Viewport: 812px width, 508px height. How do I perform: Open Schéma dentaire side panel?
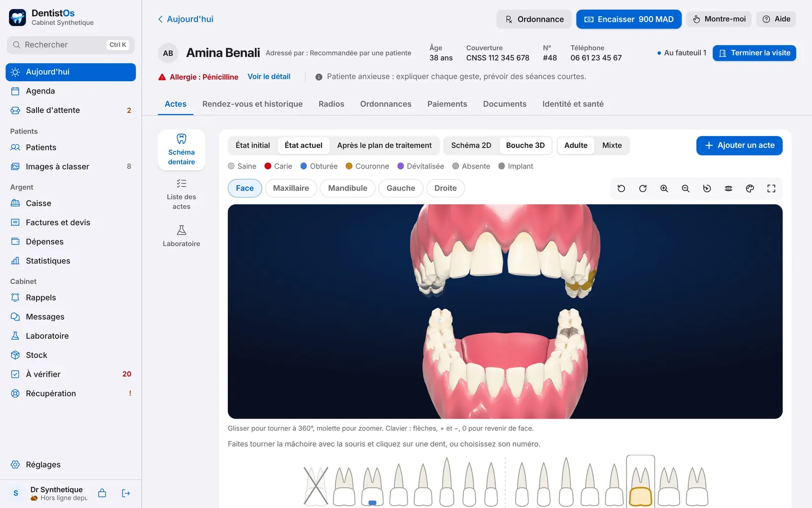pyautogui.click(x=181, y=150)
